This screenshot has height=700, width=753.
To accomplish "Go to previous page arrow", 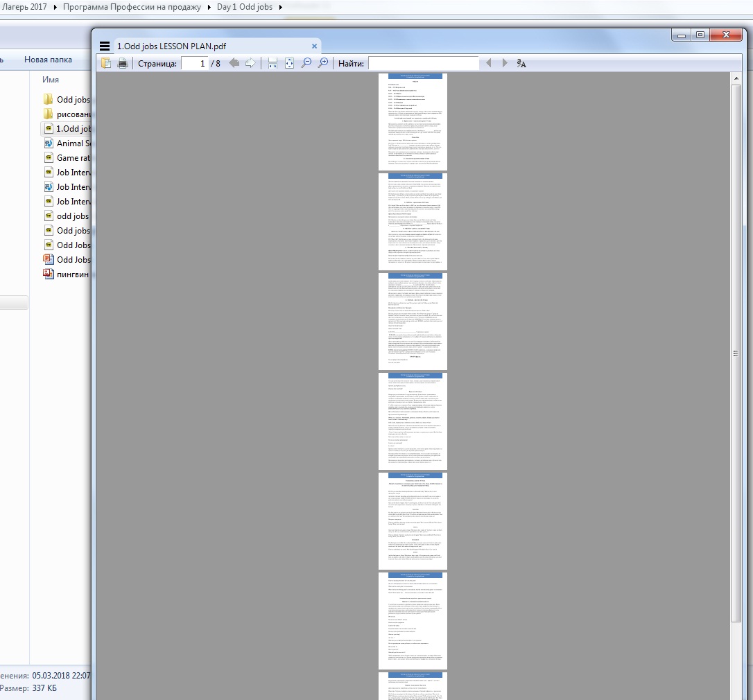I will point(234,63).
